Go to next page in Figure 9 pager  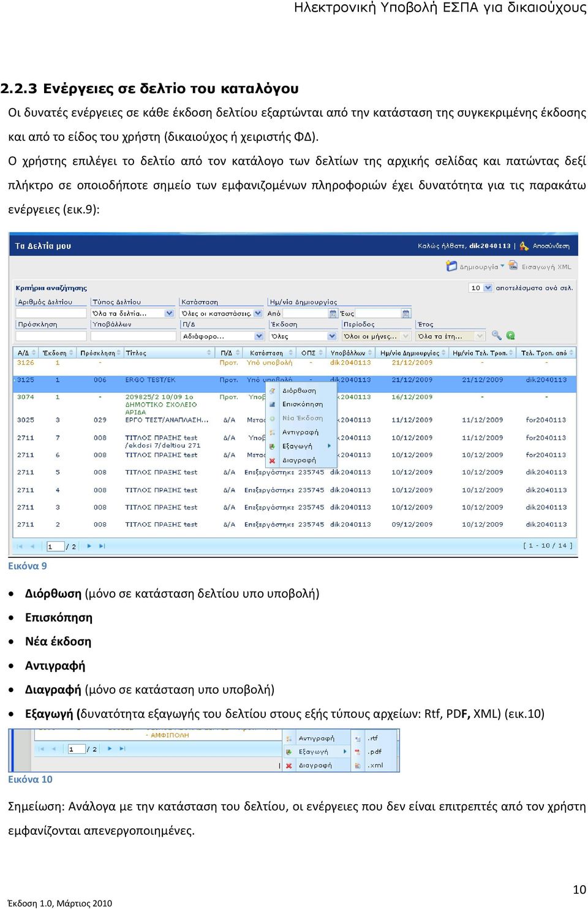point(89,546)
